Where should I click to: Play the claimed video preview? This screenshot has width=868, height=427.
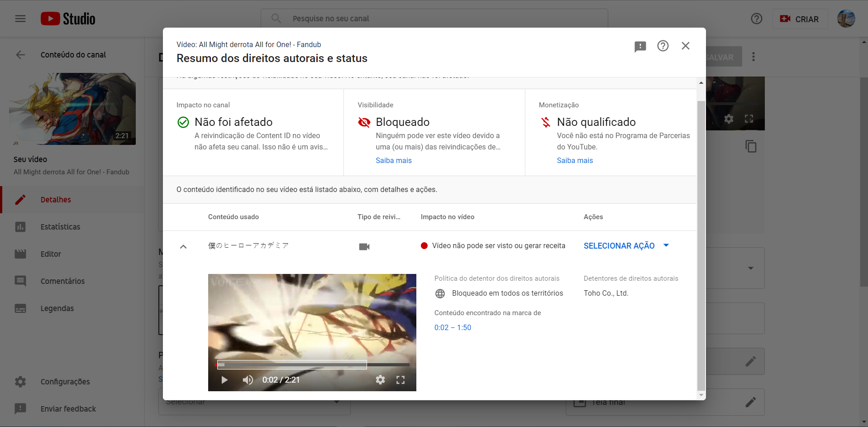point(224,380)
